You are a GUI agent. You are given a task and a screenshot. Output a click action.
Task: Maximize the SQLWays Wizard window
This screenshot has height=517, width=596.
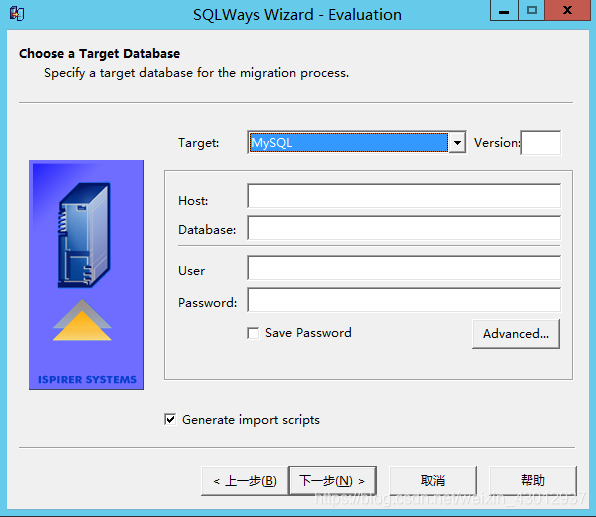tap(532, 10)
